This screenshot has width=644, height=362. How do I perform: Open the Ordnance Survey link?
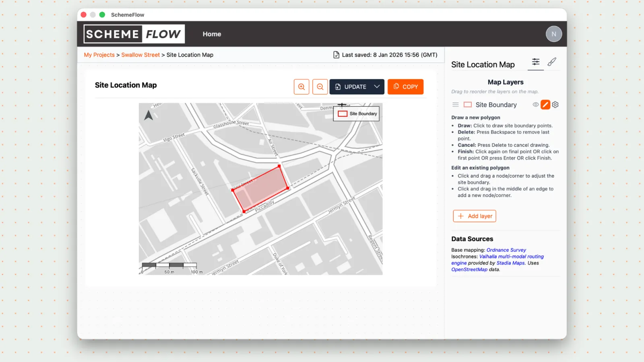(506, 250)
